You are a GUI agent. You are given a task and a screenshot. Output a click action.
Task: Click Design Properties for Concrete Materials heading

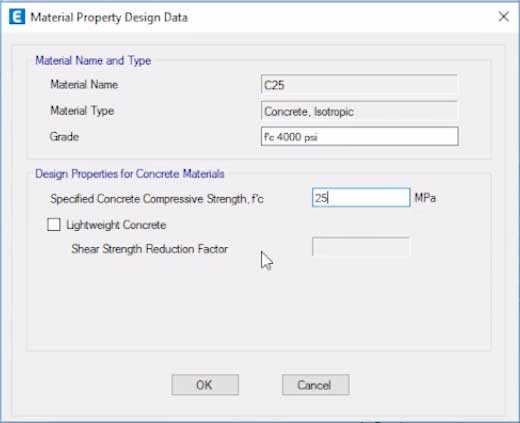click(130, 174)
